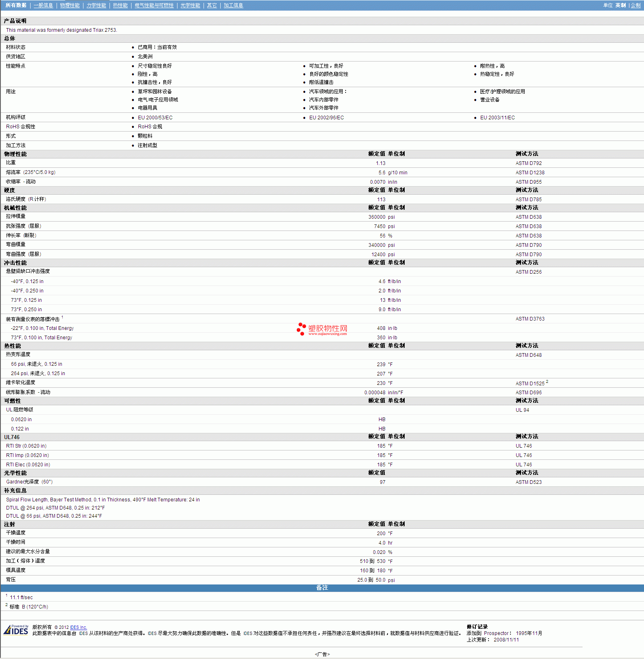Switch to the 物理性能 tab

click(70, 5)
